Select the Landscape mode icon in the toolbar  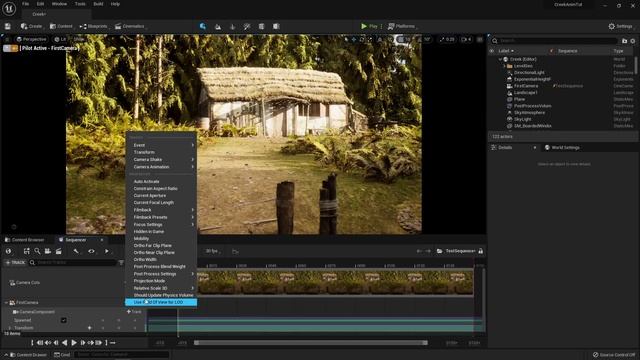coord(218,27)
